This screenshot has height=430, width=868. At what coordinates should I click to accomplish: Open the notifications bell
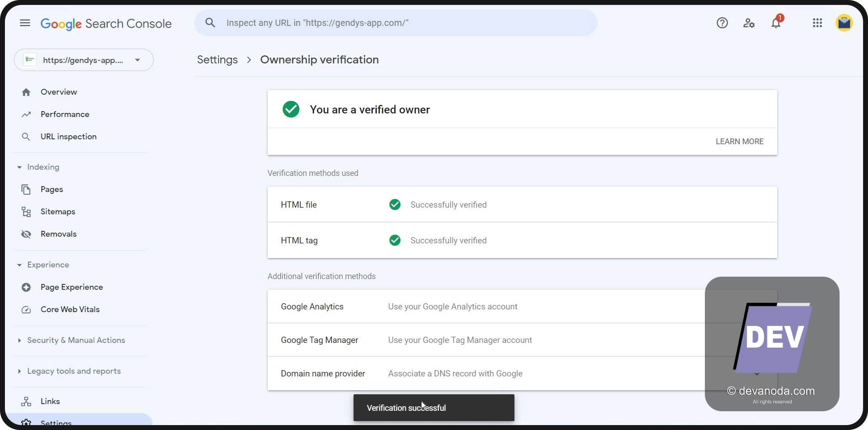(x=776, y=23)
